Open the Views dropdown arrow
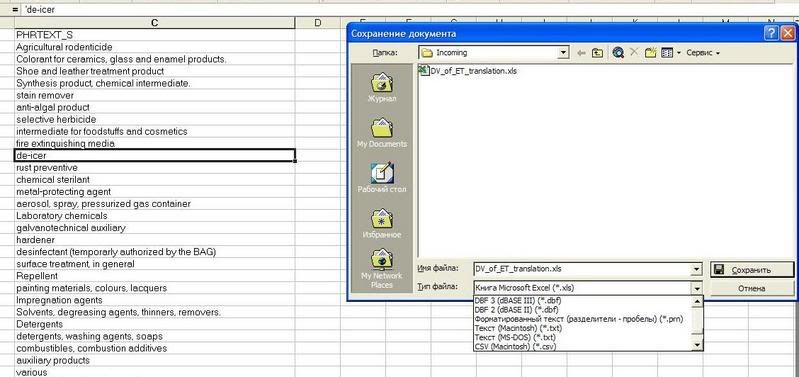Image resolution: width=799 pixels, height=377 pixels. pyautogui.click(x=678, y=53)
